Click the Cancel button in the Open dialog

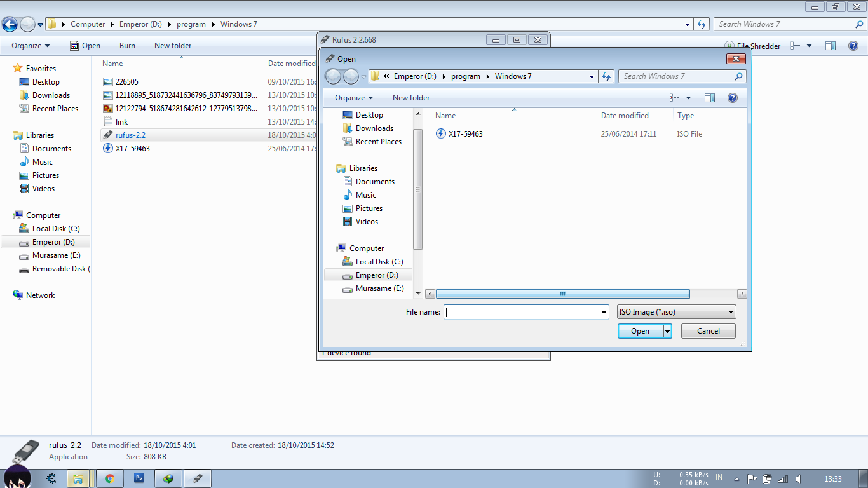tap(707, 330)
